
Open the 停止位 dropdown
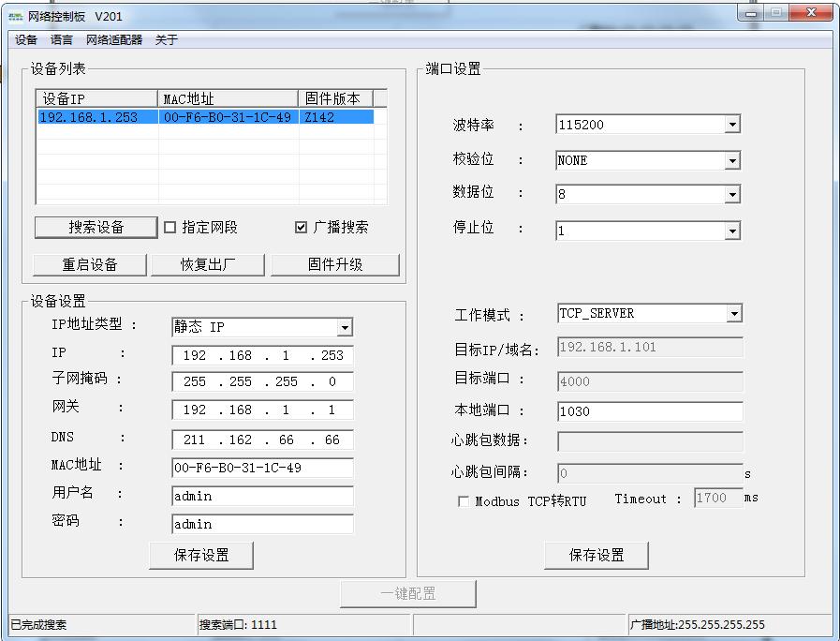(731, 230)
